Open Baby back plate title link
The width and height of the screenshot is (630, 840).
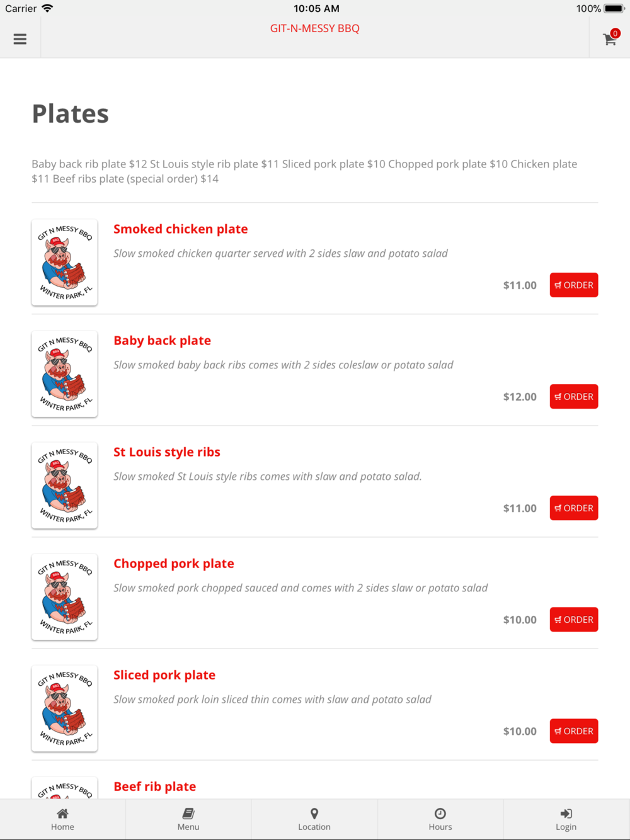pos(163,341)
